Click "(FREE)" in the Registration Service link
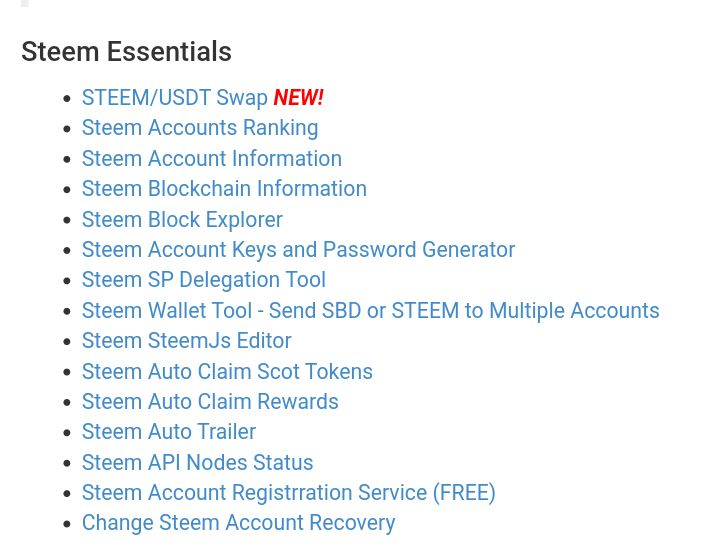Viewport: 720px width, 552px height. click(464, 493)
